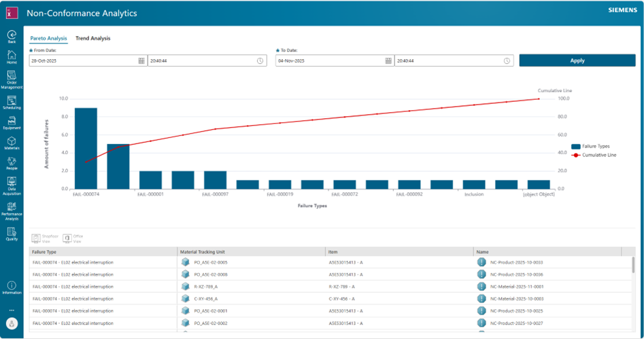
Task: Go to Home in the sidebar
Action: (x=12, y=56)
